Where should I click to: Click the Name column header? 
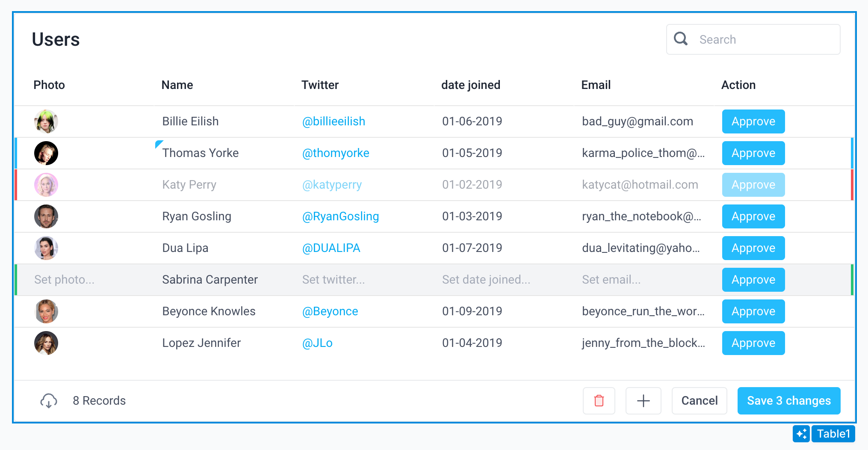coord(177,85)
